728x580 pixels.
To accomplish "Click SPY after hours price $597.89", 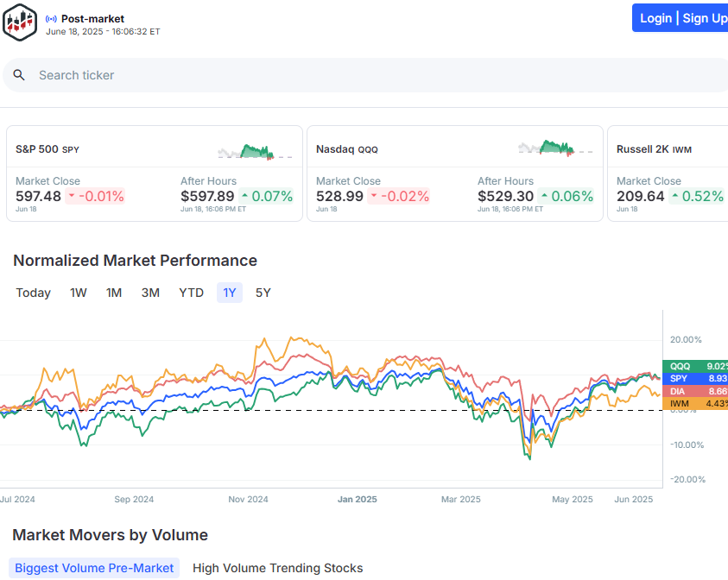I will coord(207,196).
